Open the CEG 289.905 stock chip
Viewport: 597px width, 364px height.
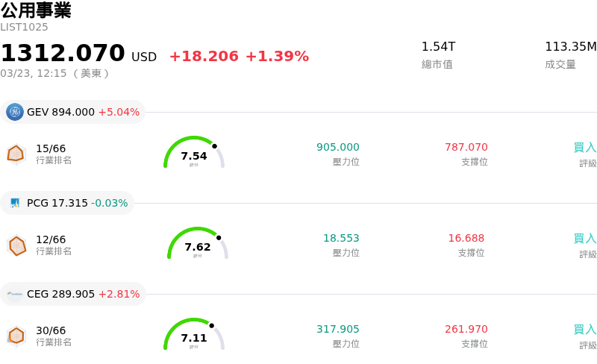73,294
